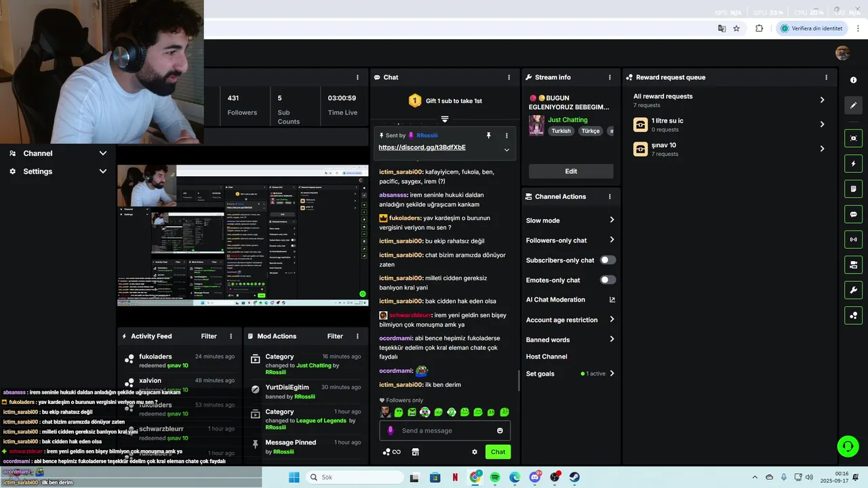Image resolution: width=868 pixels, height=488 pixels.
Task: Open Reward request queue three-dot menu
Action: point(826,77)
